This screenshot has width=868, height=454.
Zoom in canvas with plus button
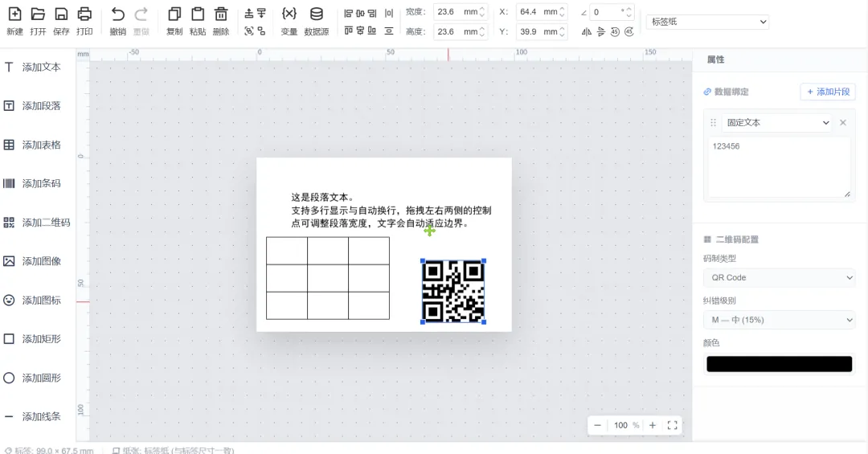point(653,425)
